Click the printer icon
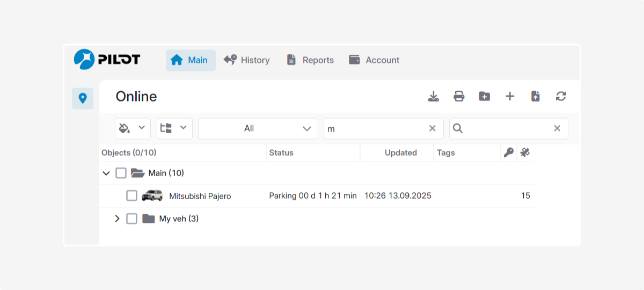The width and height of the screenshot is (644, 290). pyautogui.click(x=459, y=97)
